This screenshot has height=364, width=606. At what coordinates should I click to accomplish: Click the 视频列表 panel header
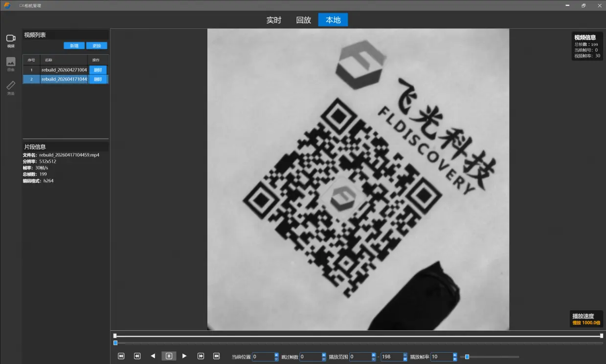[x=66, y=35]
